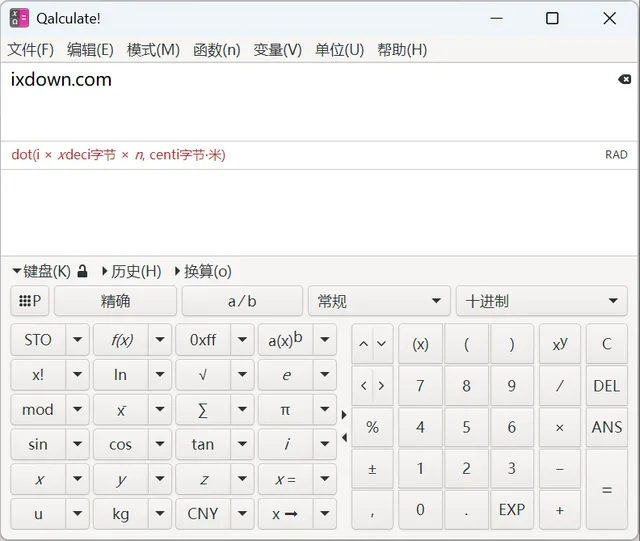Open the 模式(M) menu
The width and height of the screenshot is (640, 541).
pos(153,50)
